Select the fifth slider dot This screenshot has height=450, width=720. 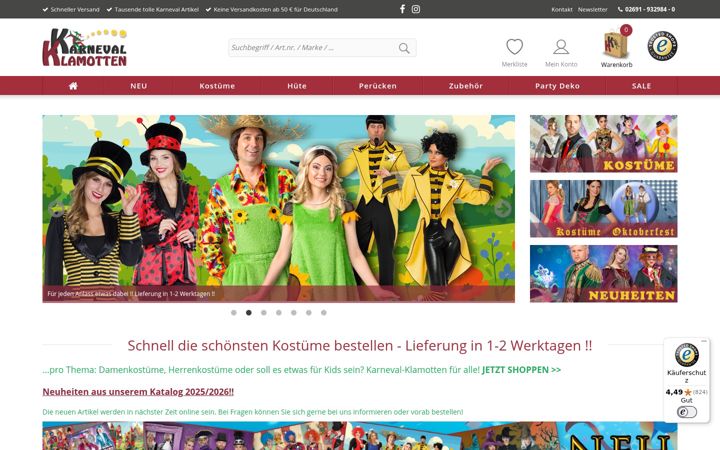pos(293,313)
